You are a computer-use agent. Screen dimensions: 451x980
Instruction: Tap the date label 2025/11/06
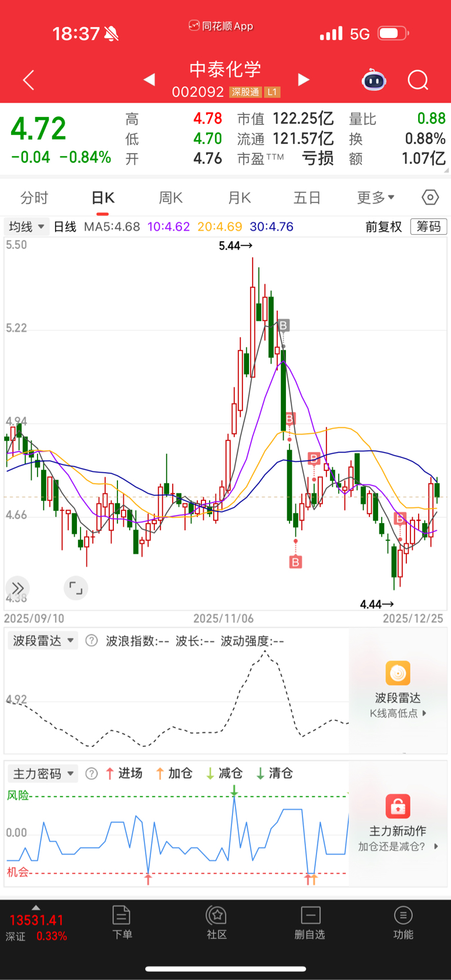224,618
